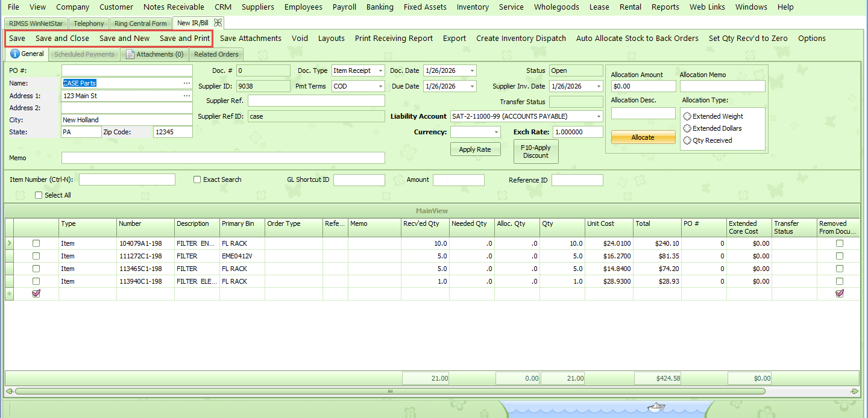Click the left arrow of the horizontal scrollbar
The width and height of the screenshot is (868, 418).
click(x=9, y=391)
